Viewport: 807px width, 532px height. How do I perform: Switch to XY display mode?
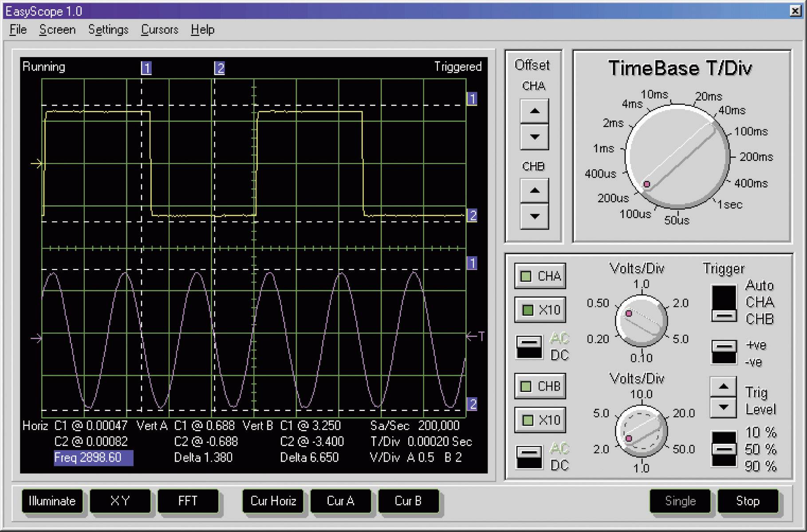pyautogui.click(x=120, y=501)
